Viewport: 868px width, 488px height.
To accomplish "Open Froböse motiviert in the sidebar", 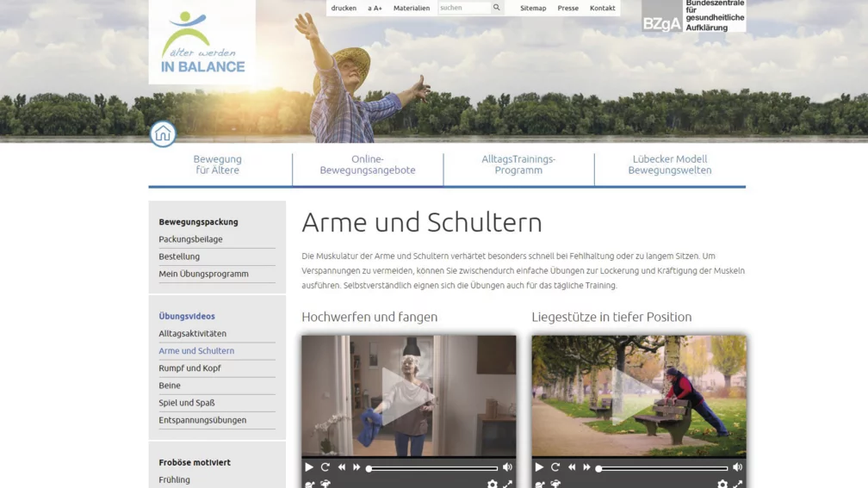I will [x=195, y=462].
